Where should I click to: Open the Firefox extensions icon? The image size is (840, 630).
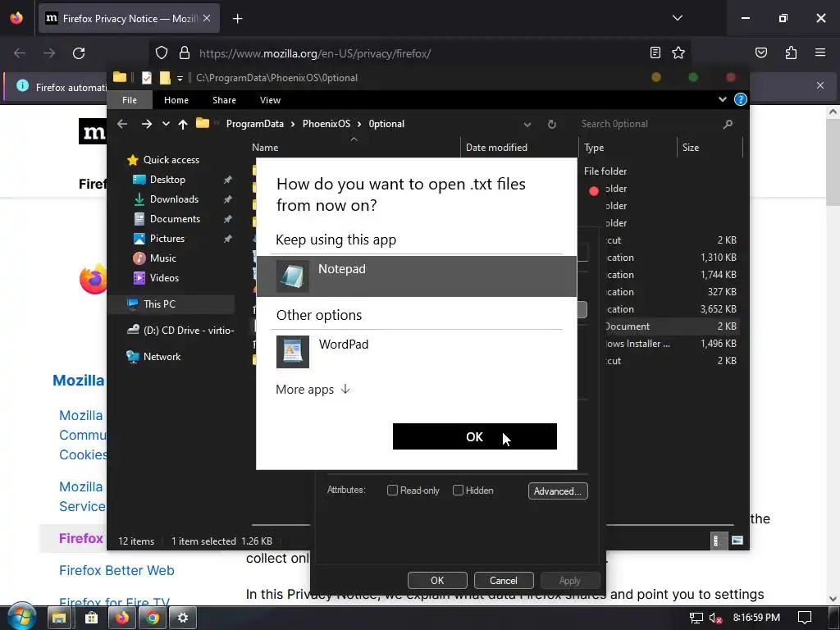tap(791, 52)
